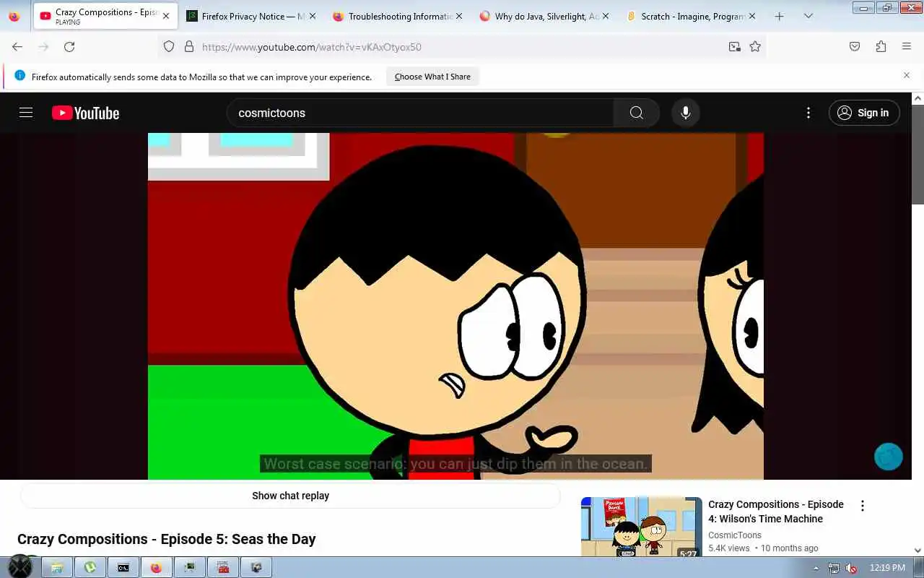Close the Scratch tab
The height and width of the screenshot is (578, 924).
click(x=751, y=16)
